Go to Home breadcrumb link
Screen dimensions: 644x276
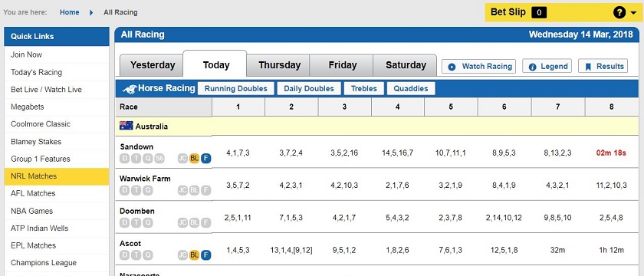click(70, 12)
